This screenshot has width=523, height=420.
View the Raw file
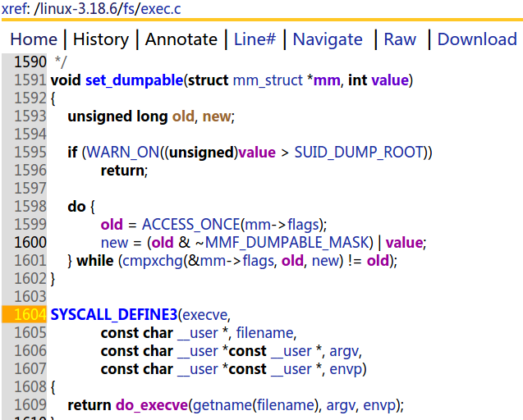tap(400, 39)
